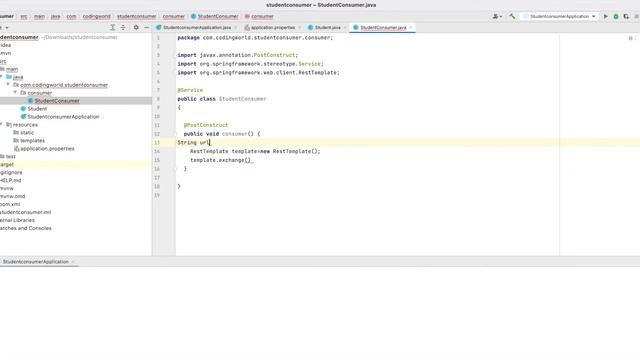This screenshot has width=640, height=360.
Task: Click the java breadcrumb in navigation bar
Action: click(x=56, y=16)
